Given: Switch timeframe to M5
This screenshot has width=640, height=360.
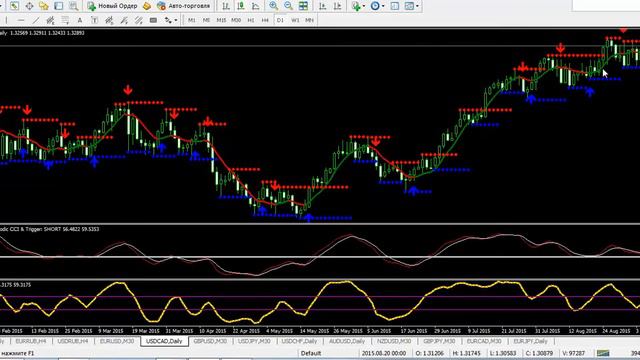Looking at the screenshot, I should pos(206,20).
